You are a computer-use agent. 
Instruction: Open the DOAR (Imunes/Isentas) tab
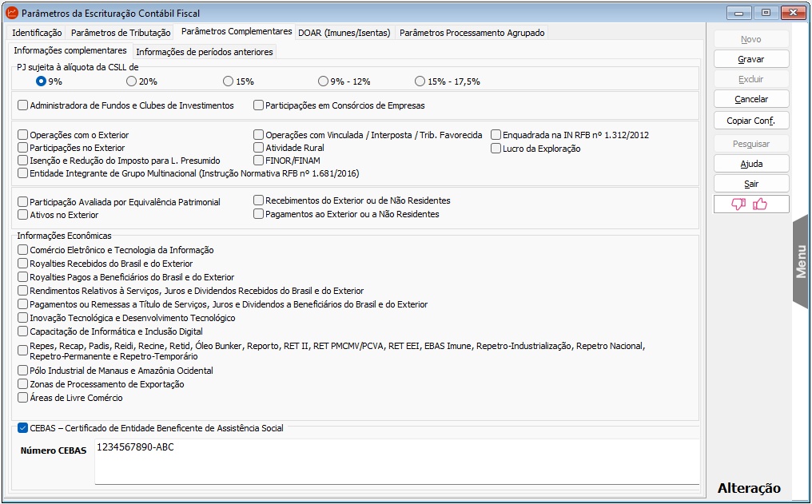tap(344, 33)
